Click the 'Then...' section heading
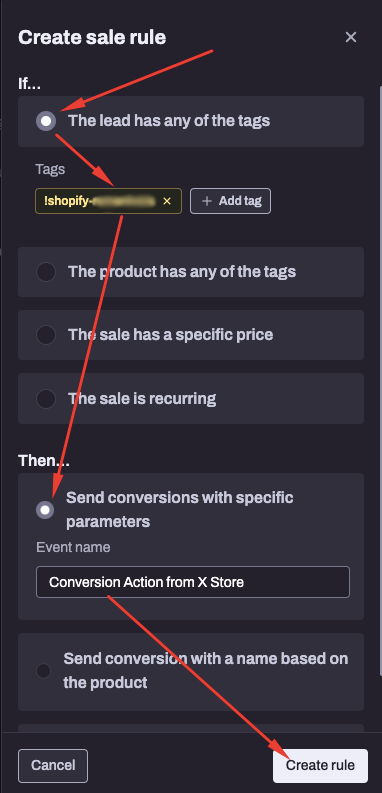 pos(44,461)
